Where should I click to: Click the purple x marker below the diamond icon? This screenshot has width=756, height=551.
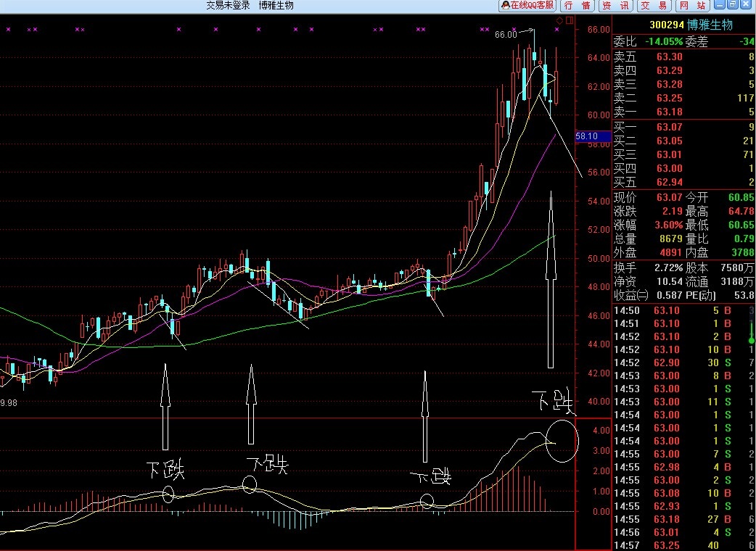(x=557, y=30)
